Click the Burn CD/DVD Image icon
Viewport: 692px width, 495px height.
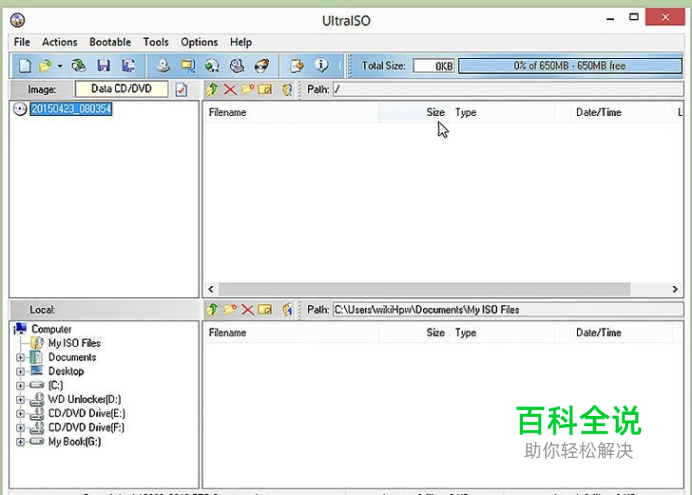[x=262, y=66]
